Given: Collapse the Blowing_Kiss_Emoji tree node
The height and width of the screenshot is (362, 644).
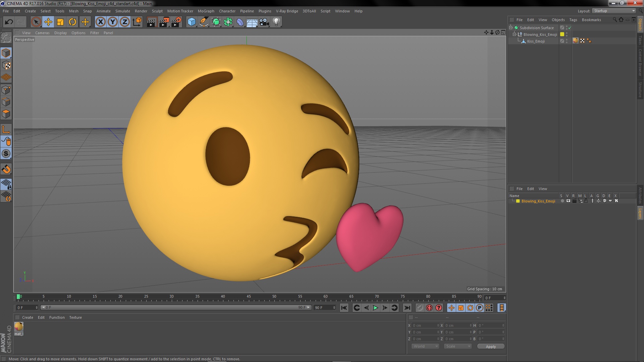Looking at the screenshot, I should (514, 35).
